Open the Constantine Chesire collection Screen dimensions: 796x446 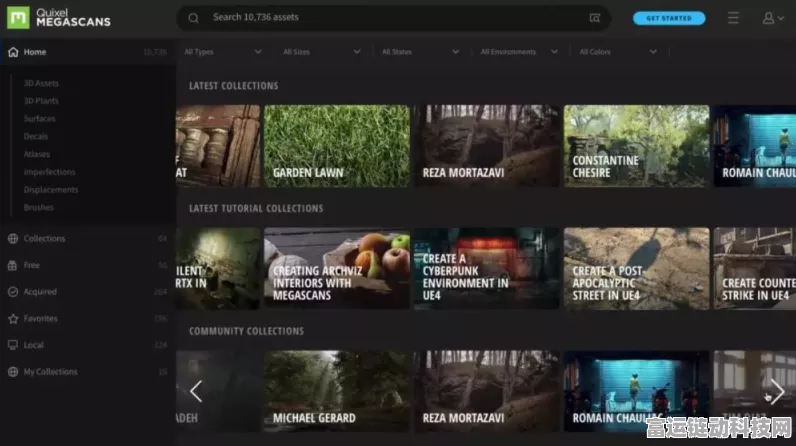(637, 146)
